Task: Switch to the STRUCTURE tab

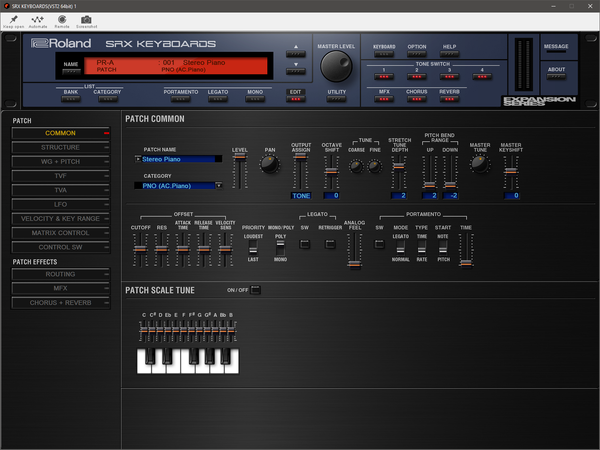Action: click(x=60, y=147)
